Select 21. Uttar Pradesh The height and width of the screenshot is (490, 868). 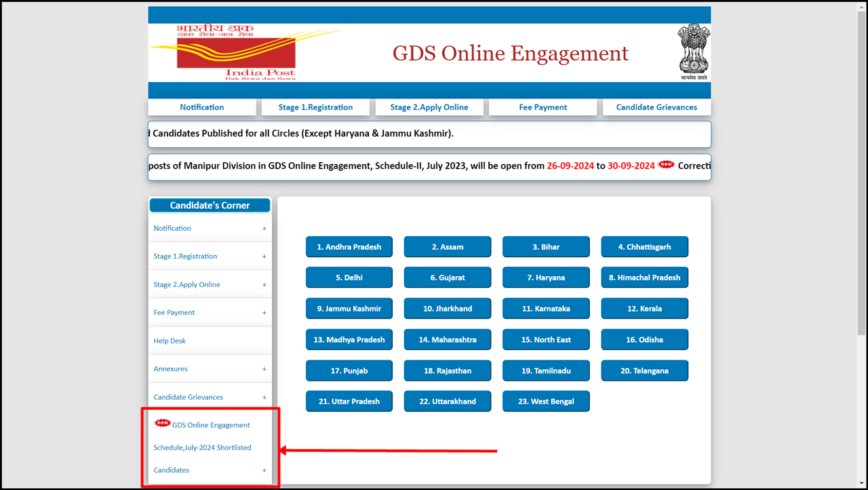tap(349, 401)
